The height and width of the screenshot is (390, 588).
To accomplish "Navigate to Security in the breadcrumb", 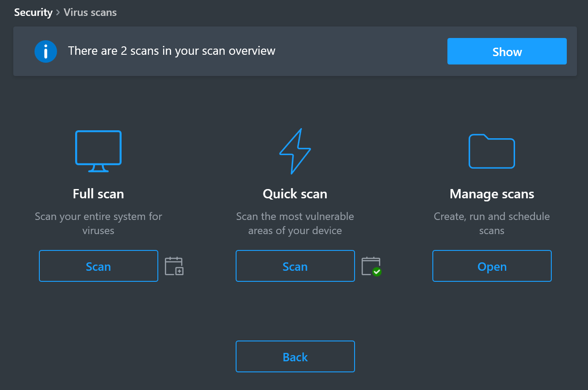I will [33, 12].
